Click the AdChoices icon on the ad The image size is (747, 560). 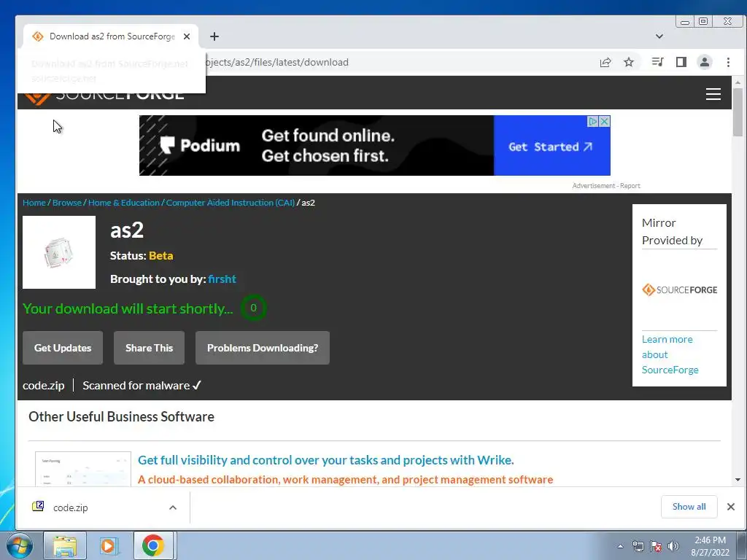click(593, 122)
